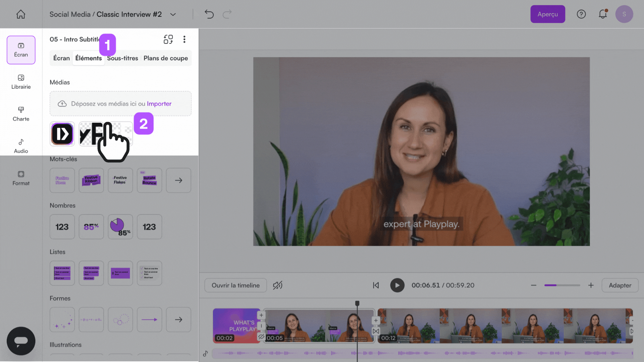Open the Charte sidebar panel

[x=21, y=114]
